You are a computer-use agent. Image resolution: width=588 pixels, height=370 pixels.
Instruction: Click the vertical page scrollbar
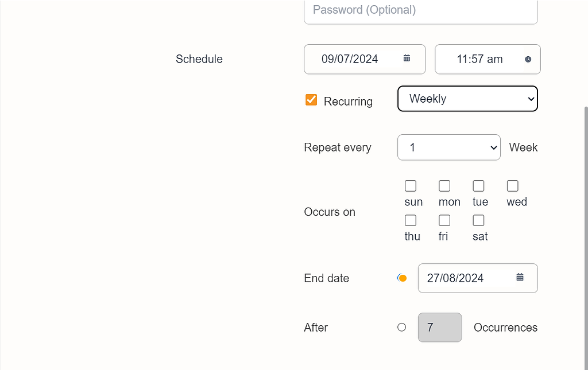tap(586, 238)
